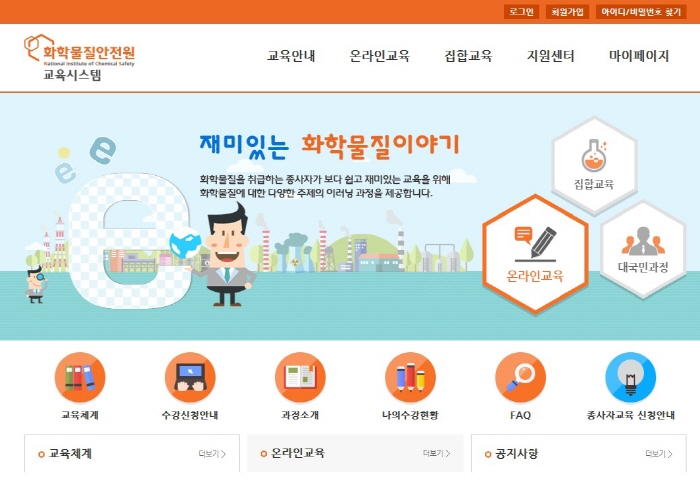
Task: Open the 과정소개 open-book icon
Action: click(300, 378)
